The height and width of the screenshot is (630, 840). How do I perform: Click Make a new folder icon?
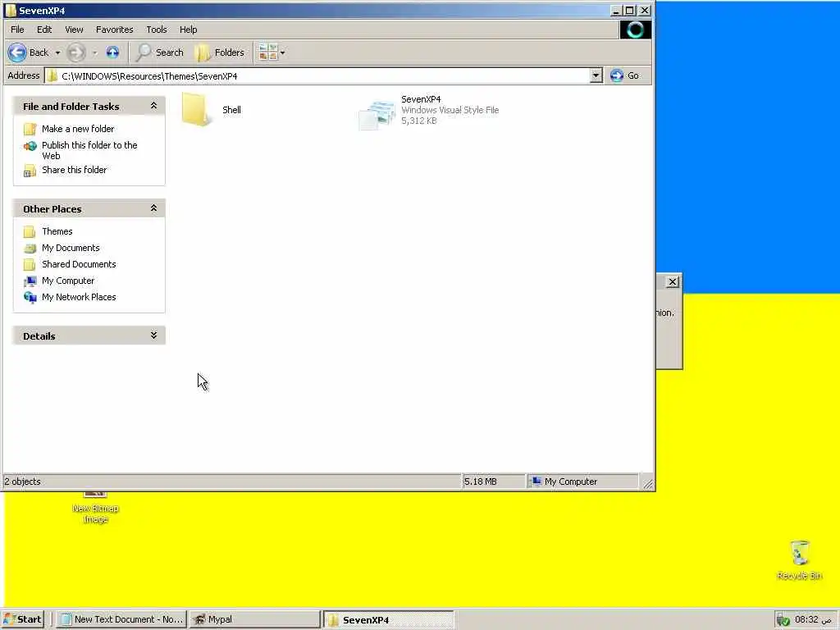point(30,129)
